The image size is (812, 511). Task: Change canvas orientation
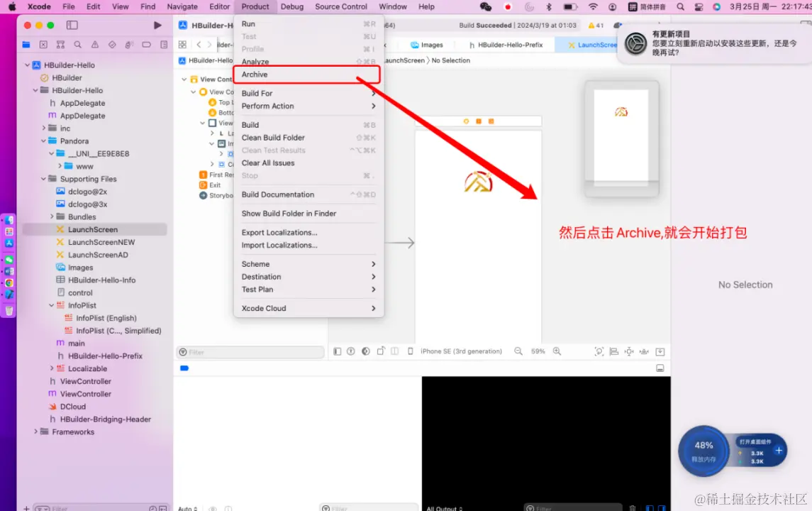tap(381, 351)
